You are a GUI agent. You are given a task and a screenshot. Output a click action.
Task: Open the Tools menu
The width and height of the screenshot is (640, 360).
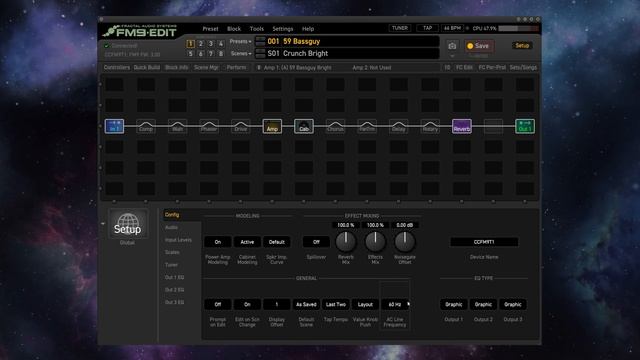click(257, 29)
